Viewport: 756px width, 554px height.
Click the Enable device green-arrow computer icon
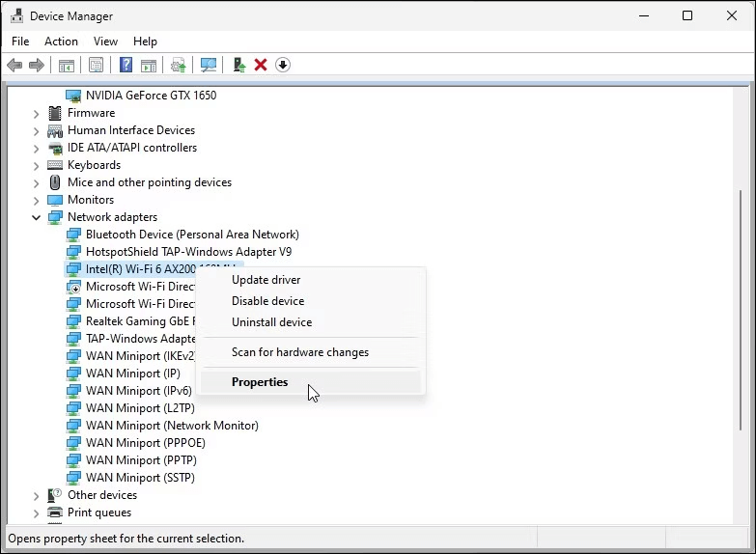click(238, 65)
